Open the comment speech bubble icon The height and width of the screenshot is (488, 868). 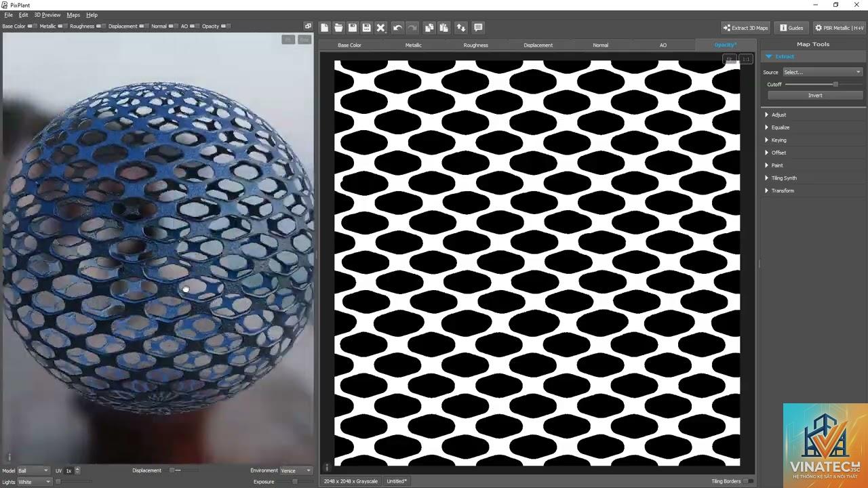pyautogui.click(x=478, y=28)
